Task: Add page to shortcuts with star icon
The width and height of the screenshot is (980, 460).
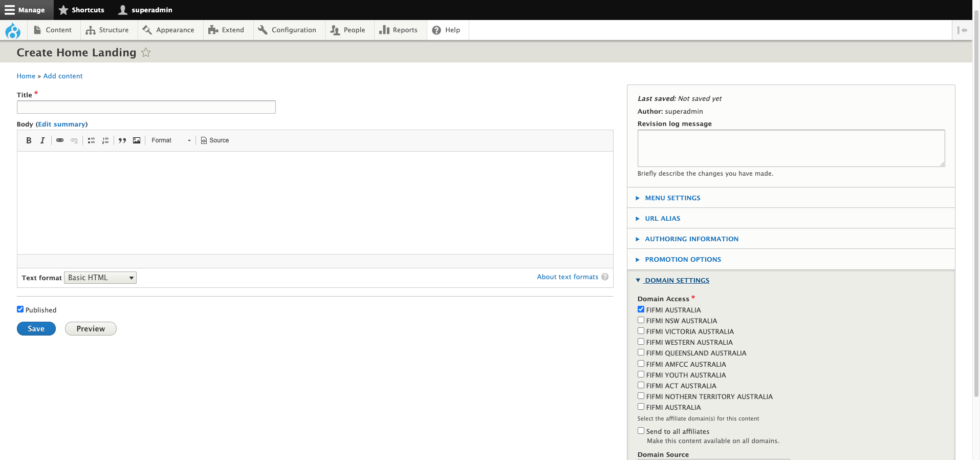Action: click(146, 53)
